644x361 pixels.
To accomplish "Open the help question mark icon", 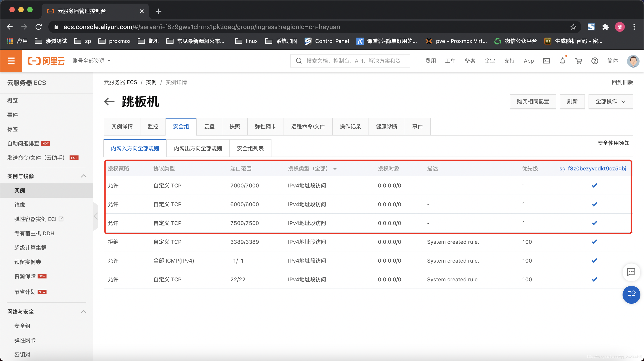I will 595,61.
